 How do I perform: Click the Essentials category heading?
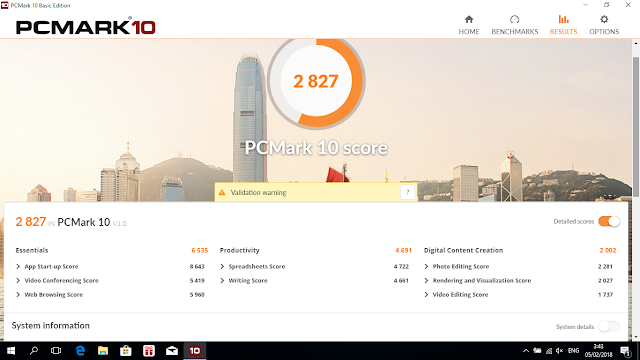pos(32,251)
